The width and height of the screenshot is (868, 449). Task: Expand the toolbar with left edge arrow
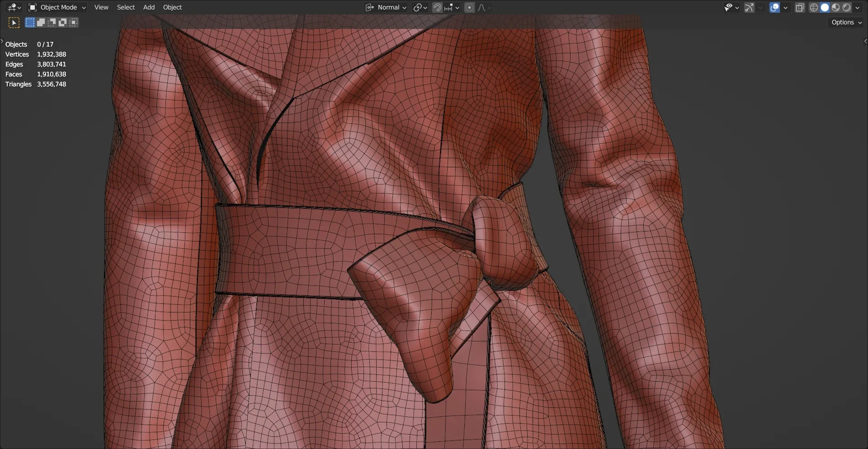[2, 41]
